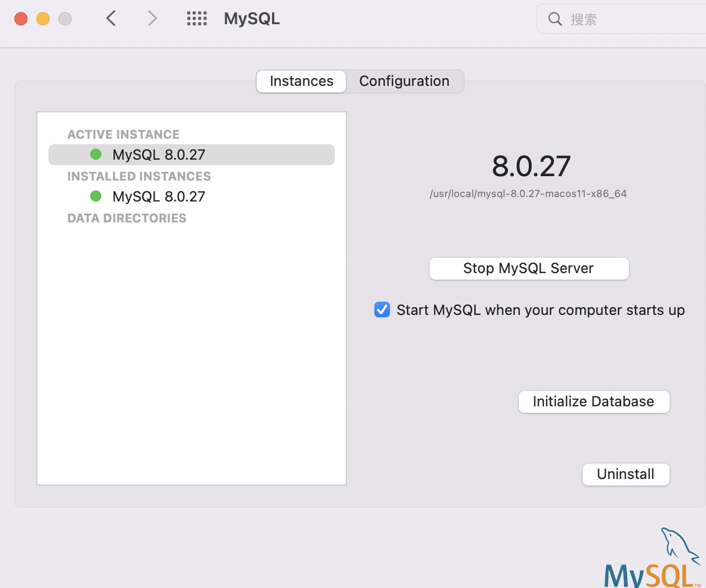Screen dimensions: 706x588
Task: Select MySQL 8.0.27 under Installed Instances
Action: pyautogui.click(x=192, y=197)
